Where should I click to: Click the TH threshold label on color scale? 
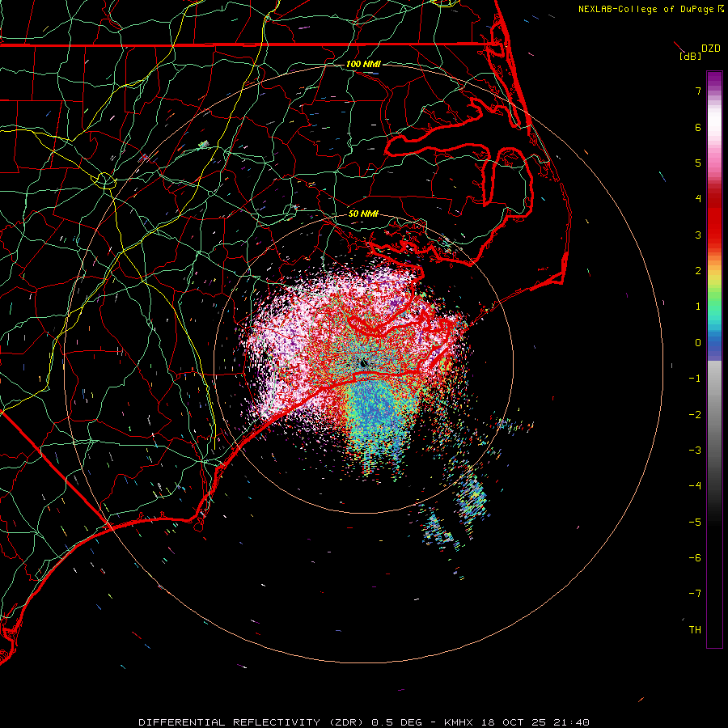695,630
